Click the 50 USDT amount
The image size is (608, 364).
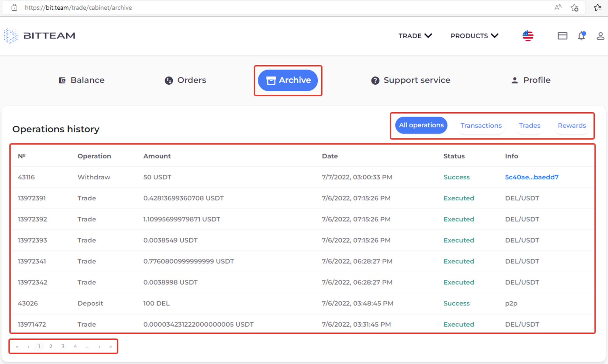click(157, 177)
